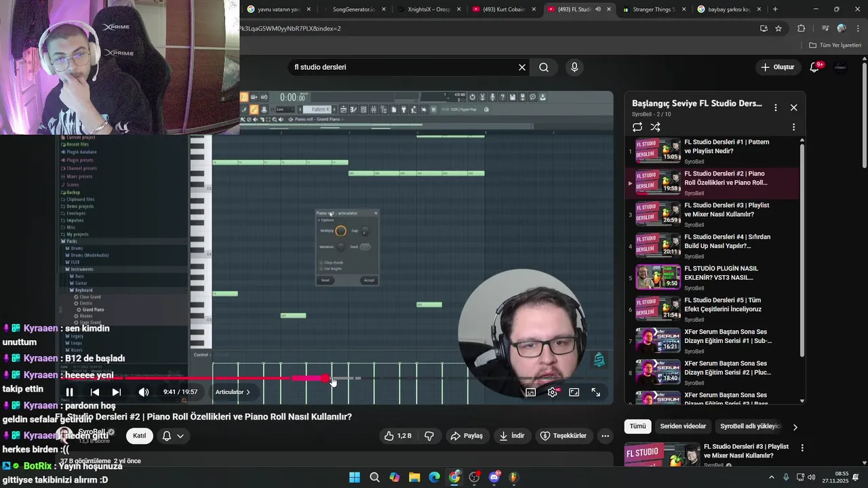Click the Oluştur create button
The image size is (868, 488).
click(778, 67)
